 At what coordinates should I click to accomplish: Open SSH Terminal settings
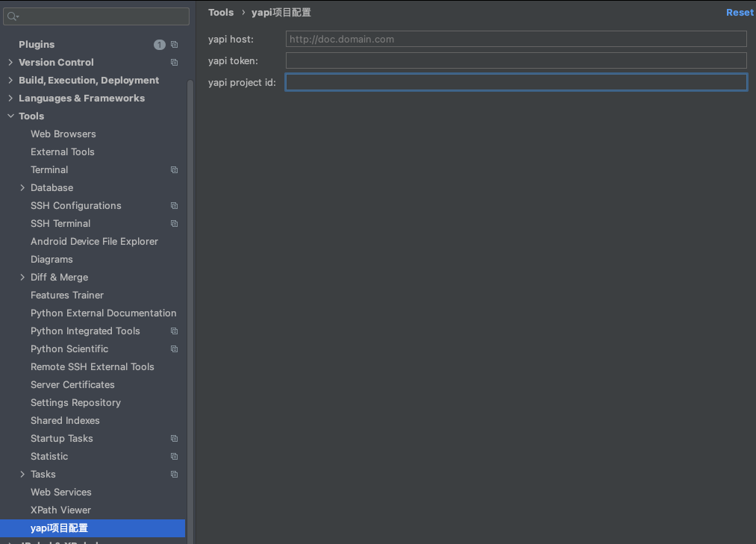tap(60, 223)
